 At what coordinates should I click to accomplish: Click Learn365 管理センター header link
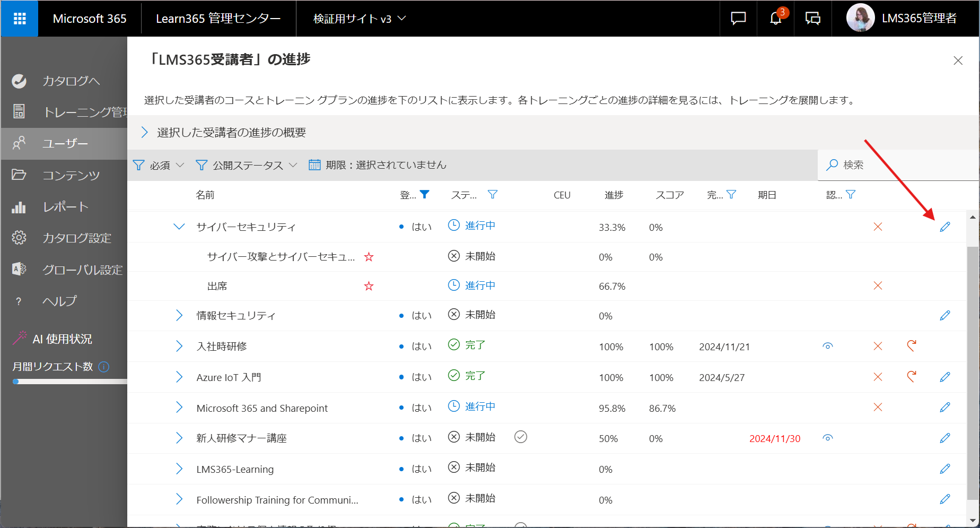(x=218, y=19)
